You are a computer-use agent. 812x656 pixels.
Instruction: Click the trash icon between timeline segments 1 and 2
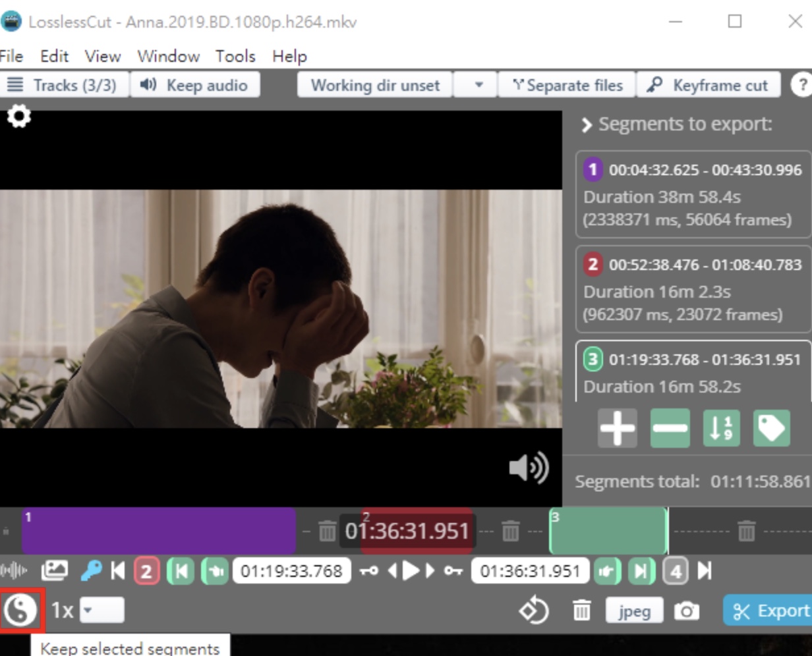click(x=327, y=530)
